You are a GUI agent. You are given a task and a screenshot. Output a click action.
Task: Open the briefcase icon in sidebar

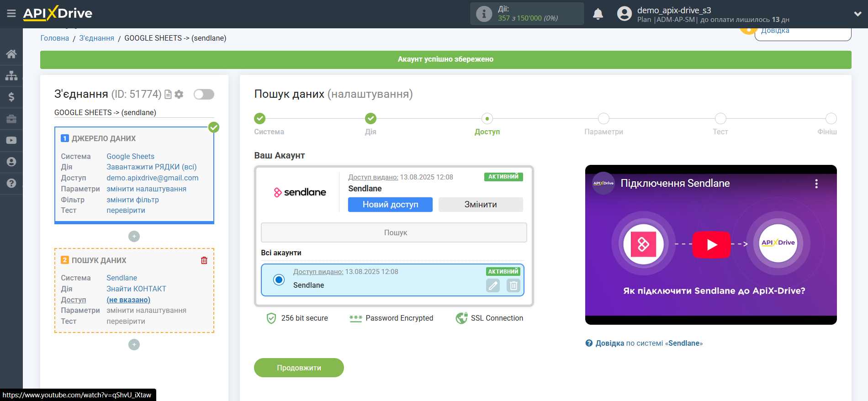[x=11, y=119]
